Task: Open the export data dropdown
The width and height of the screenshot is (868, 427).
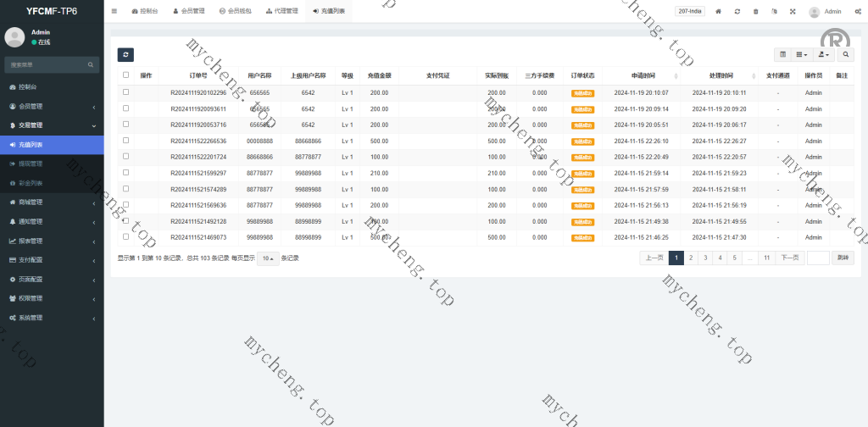Action: (822, 54)
